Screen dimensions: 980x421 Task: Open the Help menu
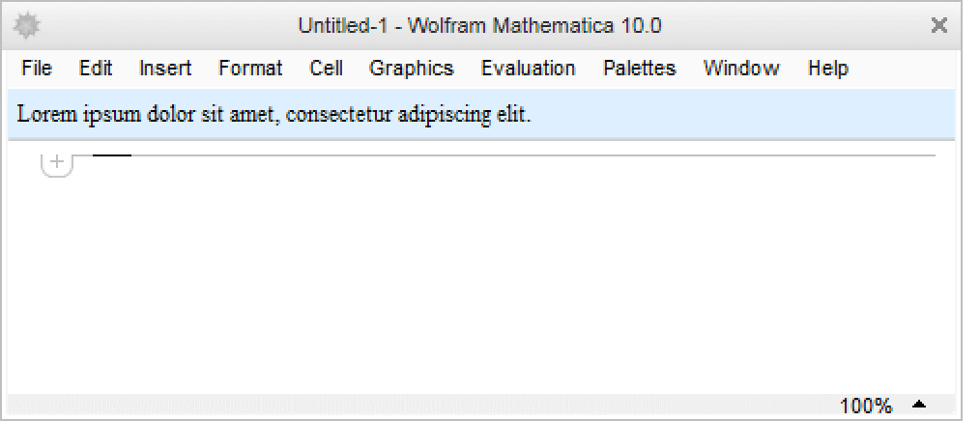coord(828,69)
